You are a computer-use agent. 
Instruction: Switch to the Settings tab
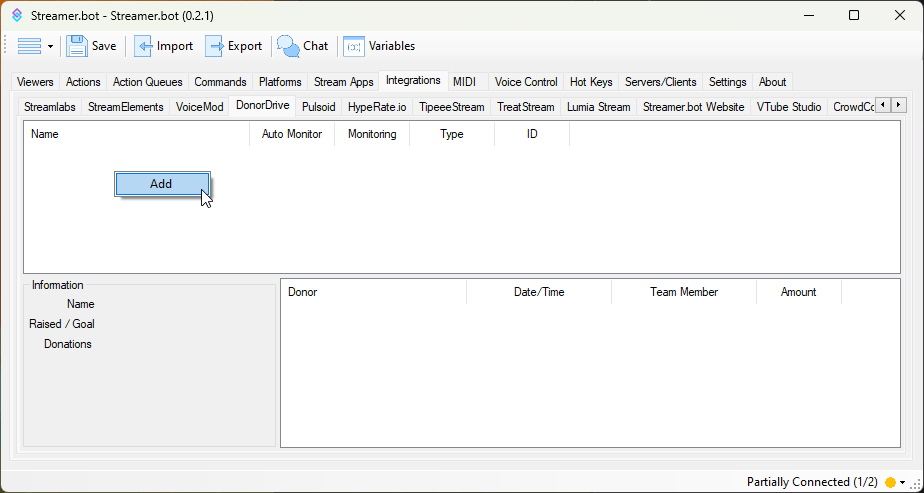[x=727, y=82]
